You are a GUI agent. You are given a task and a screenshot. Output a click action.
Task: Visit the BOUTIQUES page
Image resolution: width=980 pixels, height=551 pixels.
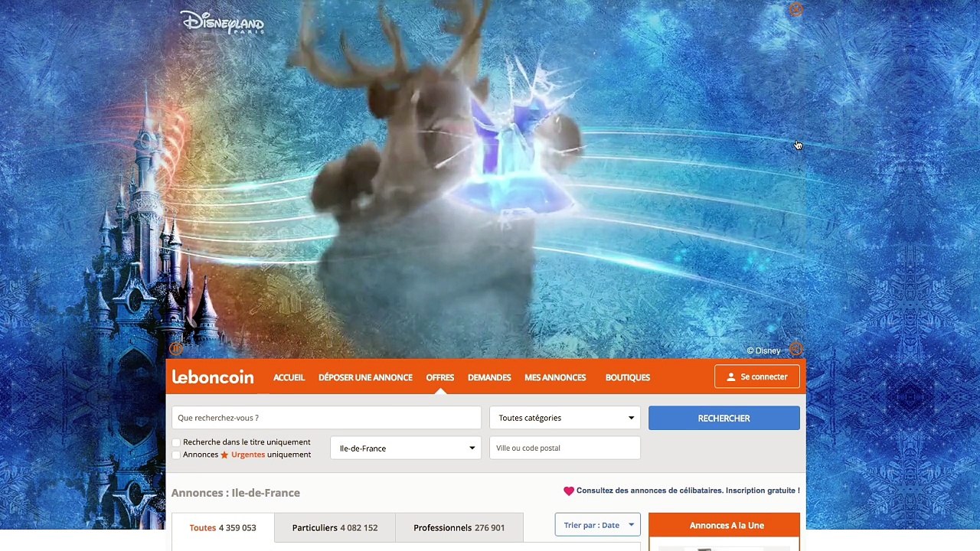[628, 377]
